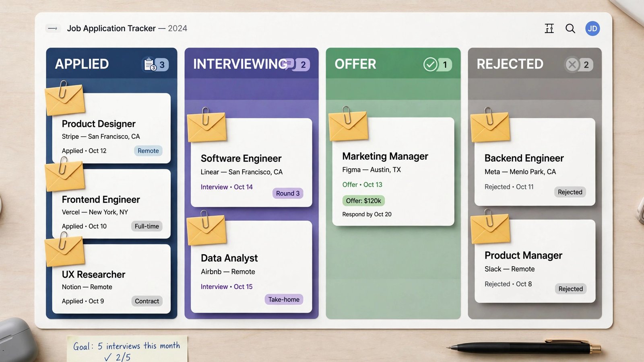Open search with the magnifier icon
This screenshot has height=362, width=644.
(x=570, y=29)
